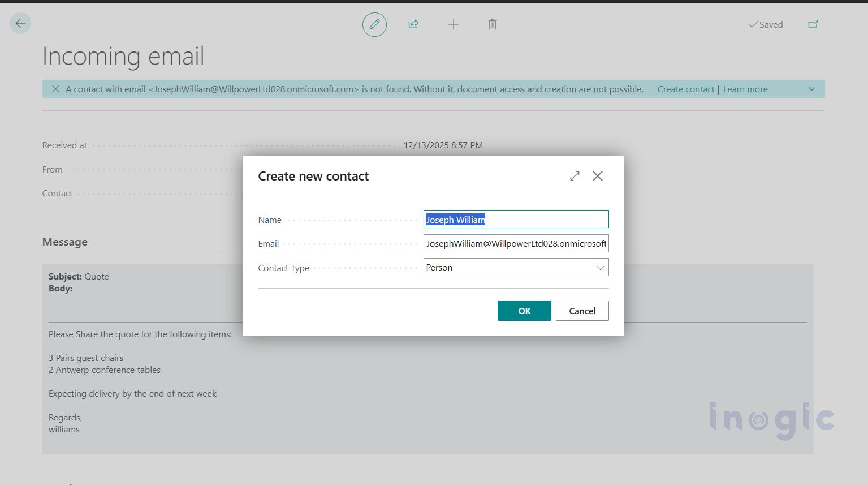Click the Saved status indicator
The image size is (868, 485).
(766, 24)
